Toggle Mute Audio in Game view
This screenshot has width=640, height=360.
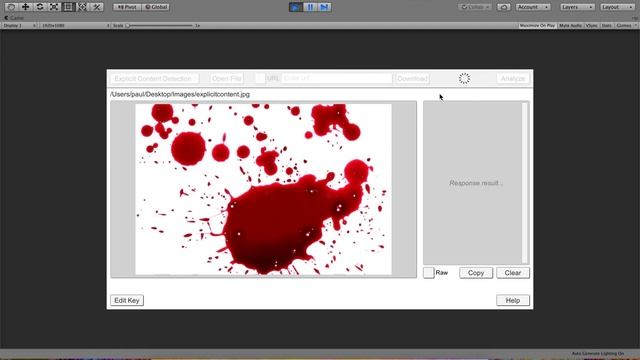click(570, 25)
